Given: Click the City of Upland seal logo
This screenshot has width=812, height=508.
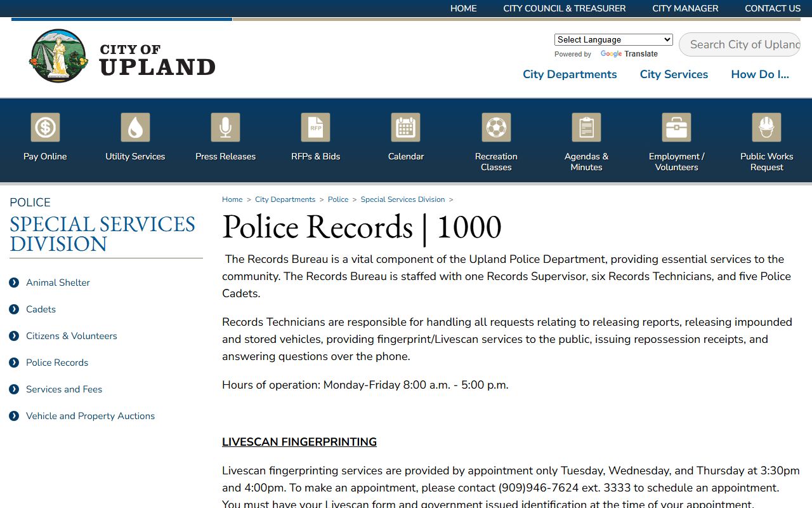Looking at the screenshot, I should [58, 56].
